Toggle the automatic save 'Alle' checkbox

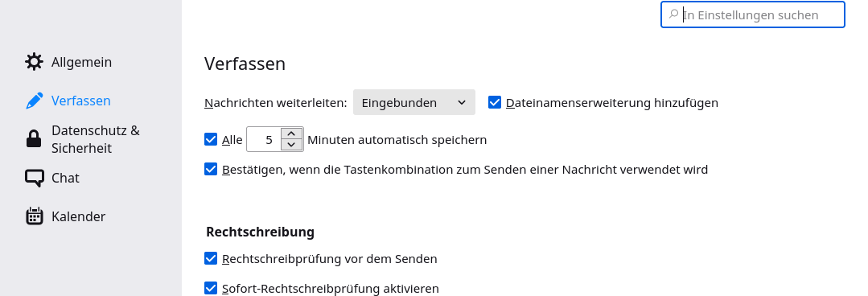(x=210, y=139)
